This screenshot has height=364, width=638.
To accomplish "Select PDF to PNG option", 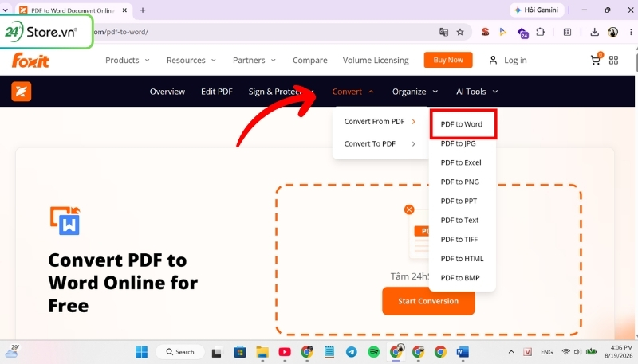I will coord(460,182).
